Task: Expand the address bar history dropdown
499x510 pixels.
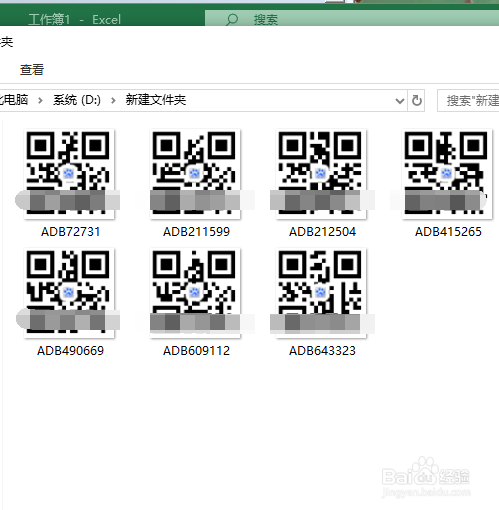Action: point(399,100)
